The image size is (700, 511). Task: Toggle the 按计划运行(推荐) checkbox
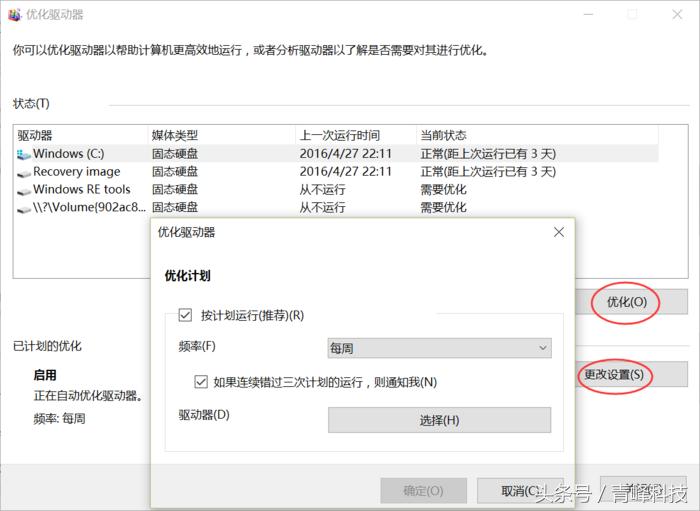[x=185, y=315]
